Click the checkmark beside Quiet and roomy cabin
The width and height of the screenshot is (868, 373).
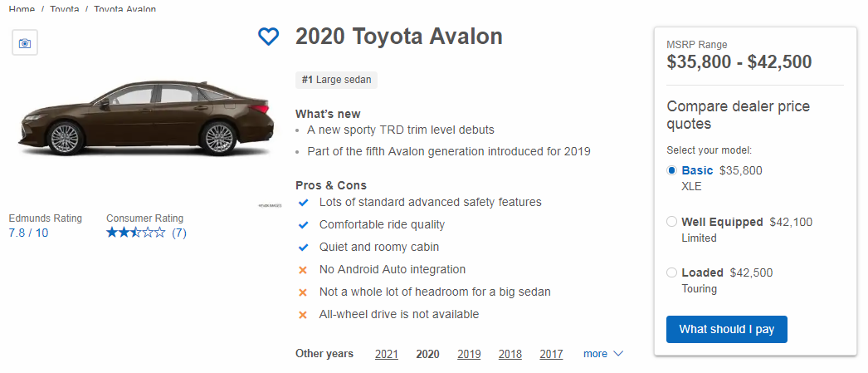pyautogui.click(x=303, y=248)
